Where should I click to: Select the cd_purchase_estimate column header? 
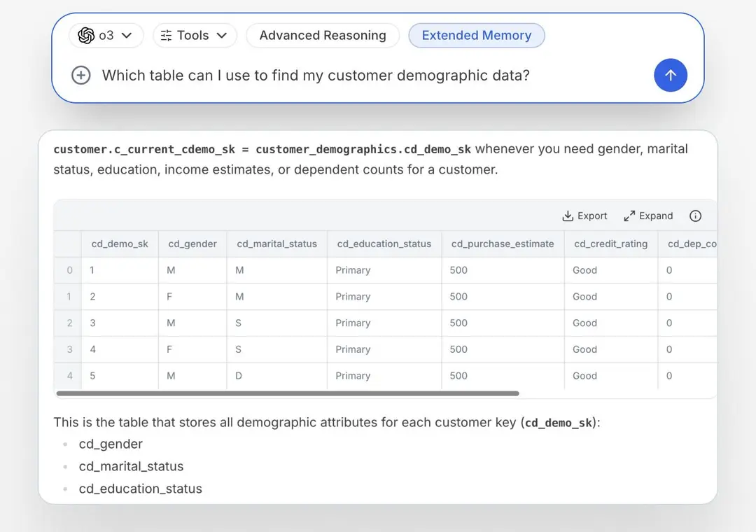503,244
